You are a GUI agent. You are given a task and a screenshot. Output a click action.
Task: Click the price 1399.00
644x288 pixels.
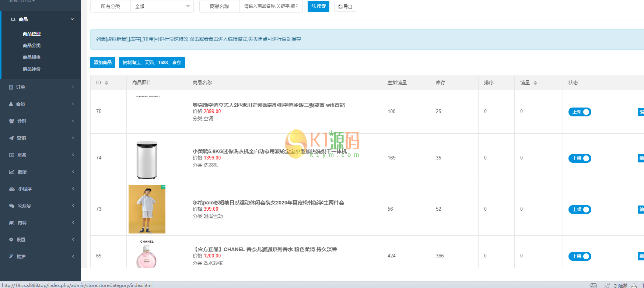pos(212,158)
